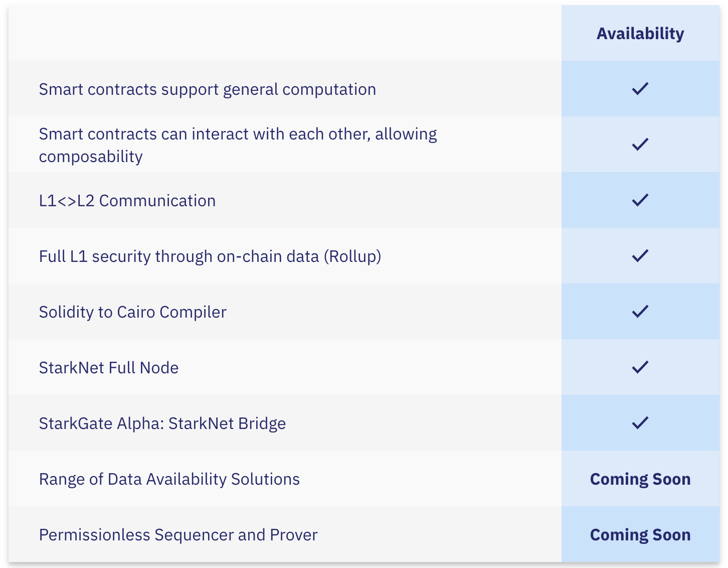Select checkmark for Full L1 security Rollup
The image size is (728, 568).
pos(640,256)
